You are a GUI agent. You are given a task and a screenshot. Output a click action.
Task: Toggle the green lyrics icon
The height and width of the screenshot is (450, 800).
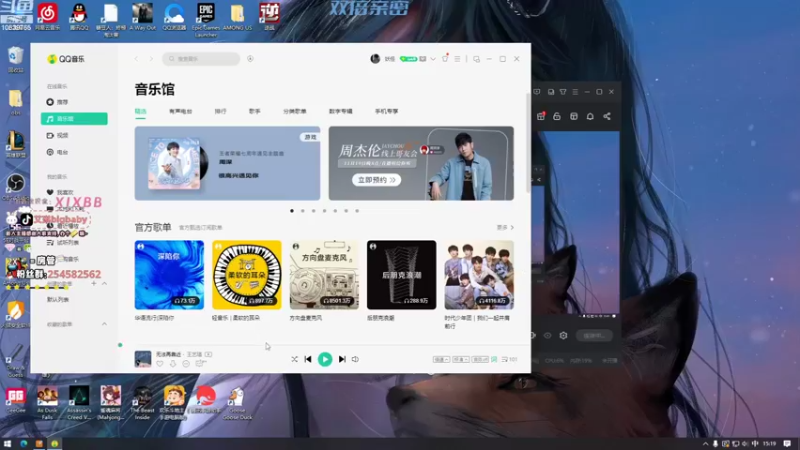[x=494, y=360]
